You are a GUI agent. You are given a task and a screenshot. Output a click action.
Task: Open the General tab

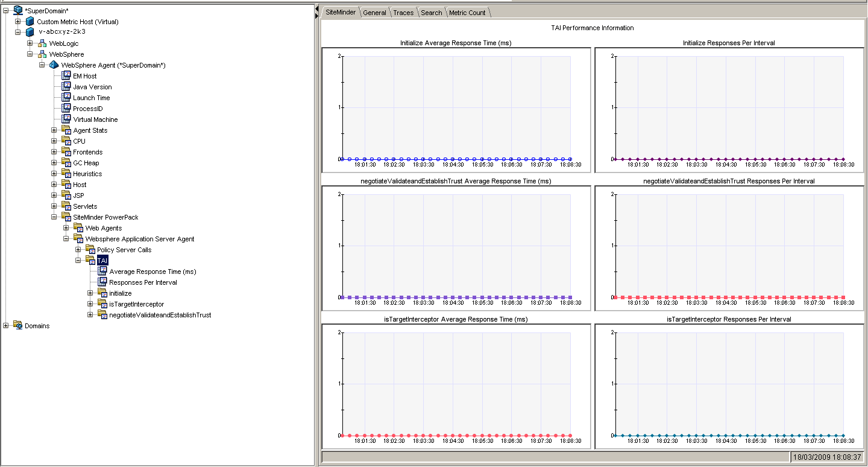374,13
